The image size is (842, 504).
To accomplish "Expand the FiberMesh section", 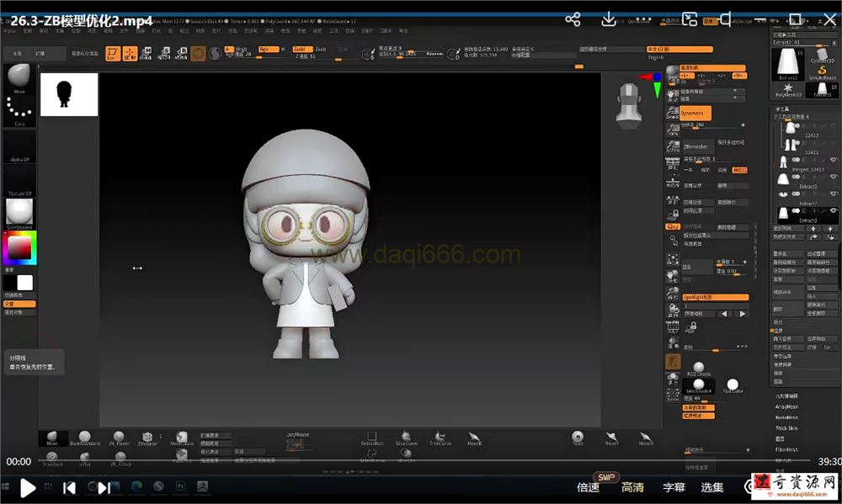I will point(786,450).
